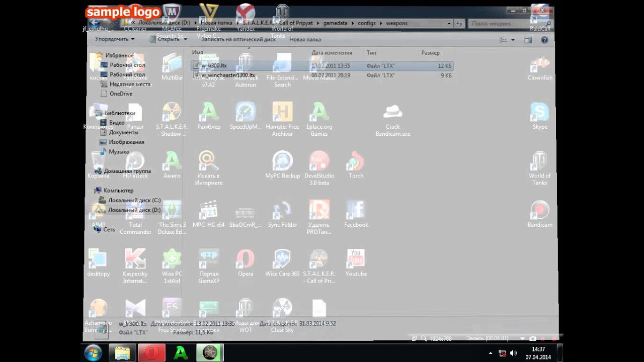Launch the Clownfish desktop icon
644x362 pixels.
pos(540,67)
